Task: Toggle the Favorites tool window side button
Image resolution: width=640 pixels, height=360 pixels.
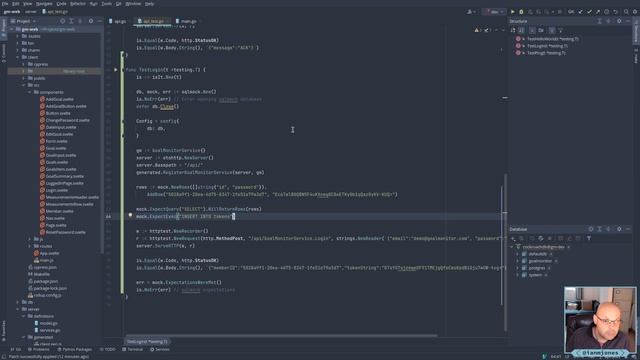Action: [x=4, y=330]
